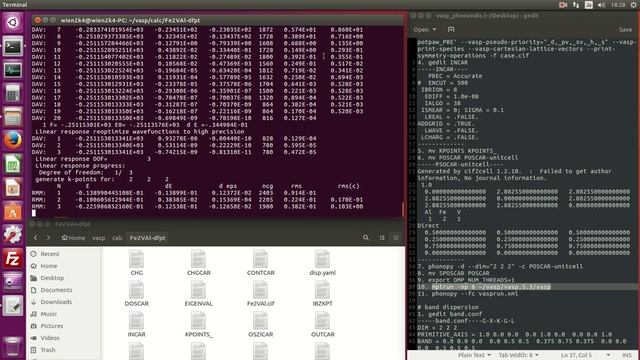The height and width of the screenshot is (360, 640).
Task: Go forward in the file manager
Action: pos(48,238)
